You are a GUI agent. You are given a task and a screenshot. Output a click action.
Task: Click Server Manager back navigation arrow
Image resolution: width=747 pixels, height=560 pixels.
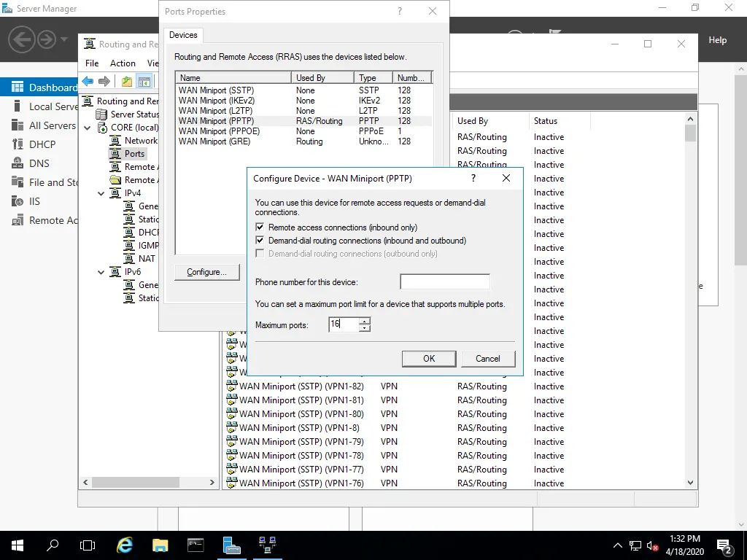(x=21, y=39)
